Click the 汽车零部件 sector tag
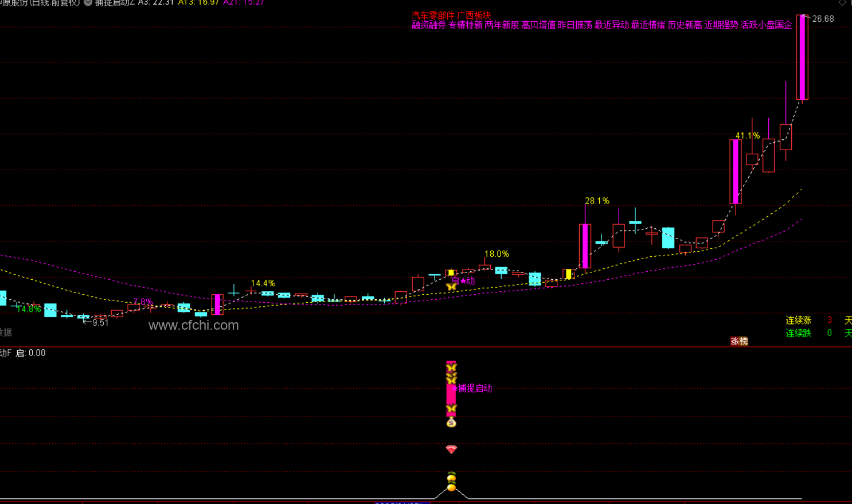852x504 pixels. point(433,15)
